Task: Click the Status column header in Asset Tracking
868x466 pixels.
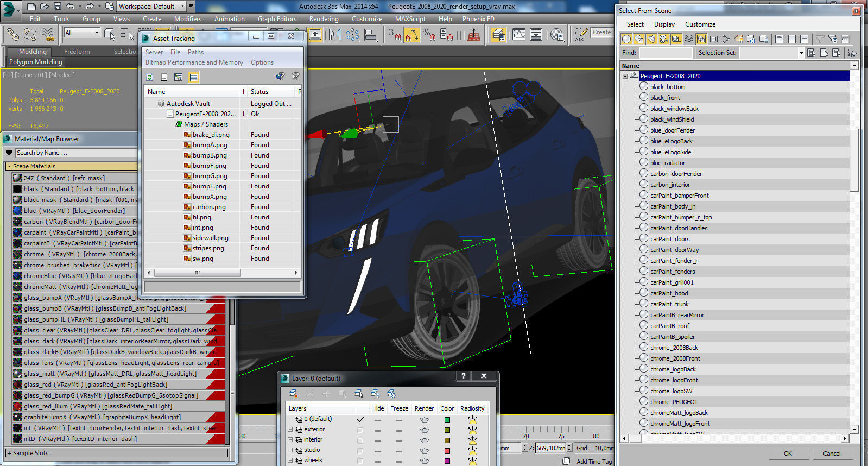Action: pos(271,92)
